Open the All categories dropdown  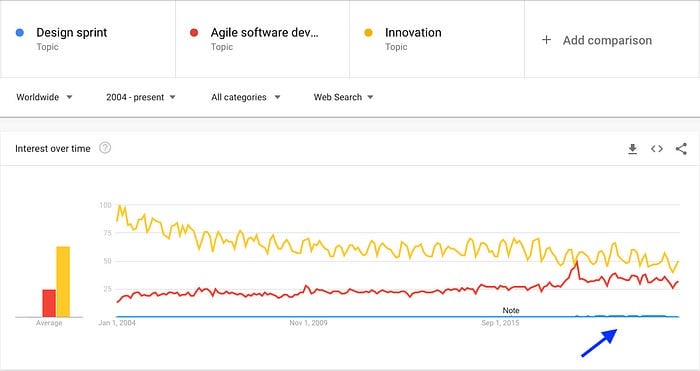246,97
